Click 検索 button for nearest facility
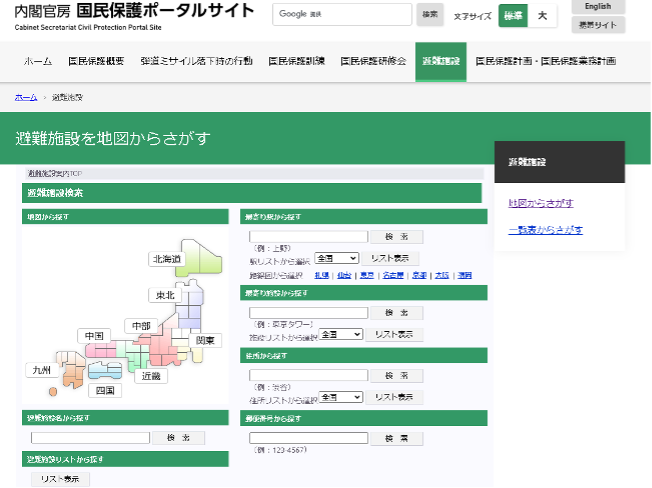 tap(397, 313)
